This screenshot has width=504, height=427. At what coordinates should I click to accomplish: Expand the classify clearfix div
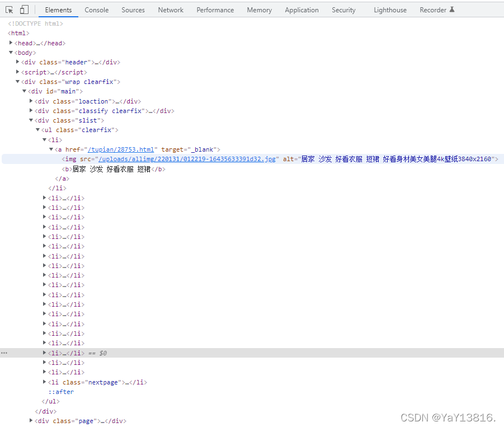[x=31, y=110]
